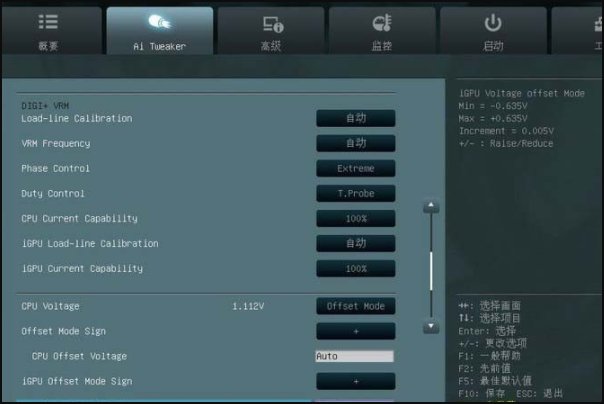Switch to the 启动 tab
Viewport: 604px width, 404px height.
pyautogui.click(x=493, y=31)
